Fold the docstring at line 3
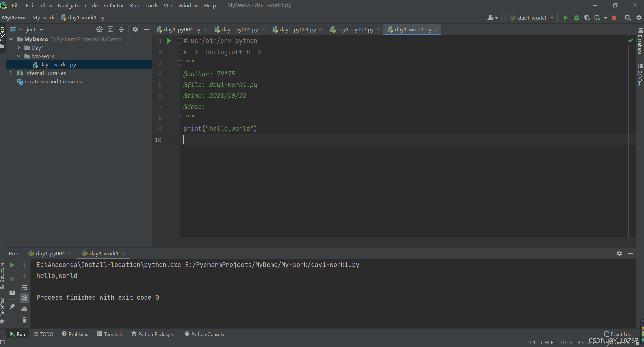Viewport: 644px width, 347px height. (x=180, y=63)
